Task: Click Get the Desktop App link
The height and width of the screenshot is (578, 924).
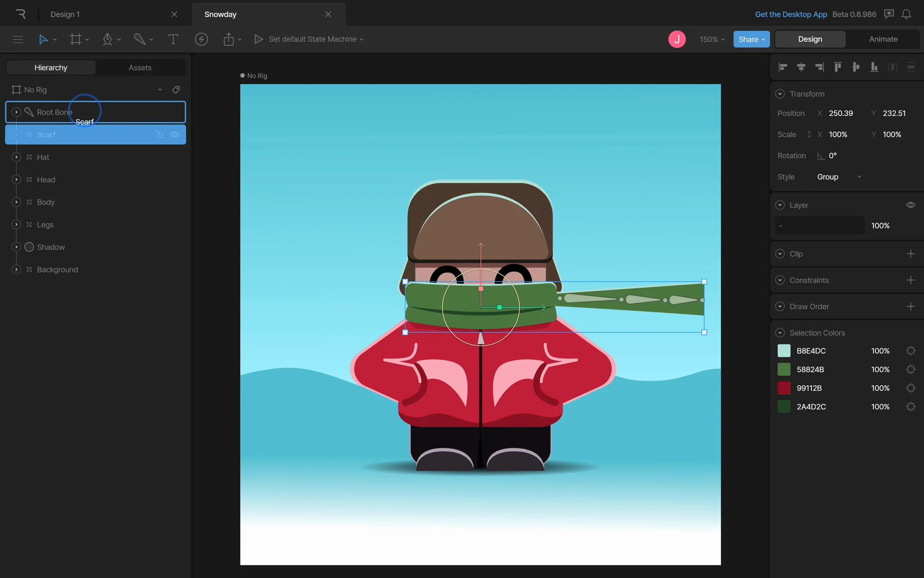Action: (x=791, y=14)
